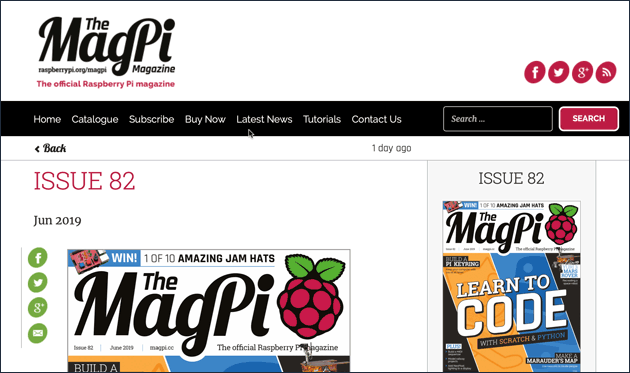Open the red Twitter icon in header
630x373 pixels.
(x=558, y=72)
